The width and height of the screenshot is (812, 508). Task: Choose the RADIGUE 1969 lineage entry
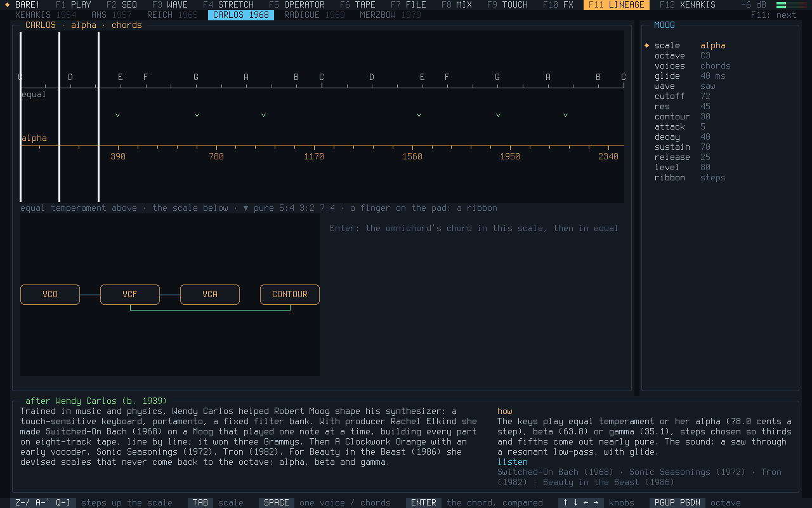point(315,15)
